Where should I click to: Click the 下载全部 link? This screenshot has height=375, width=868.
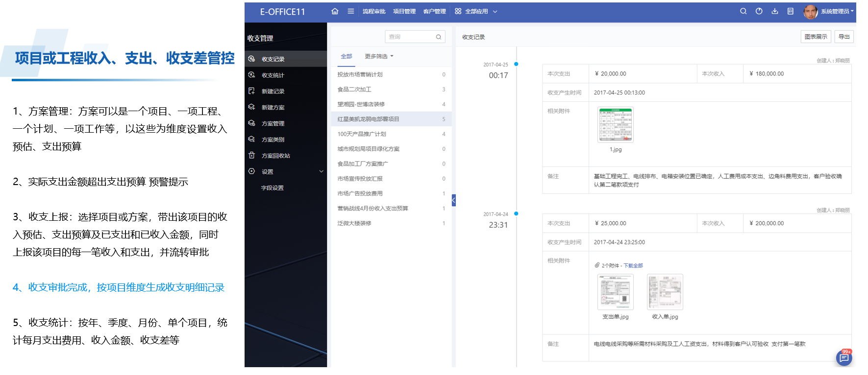tap(633, 266)
